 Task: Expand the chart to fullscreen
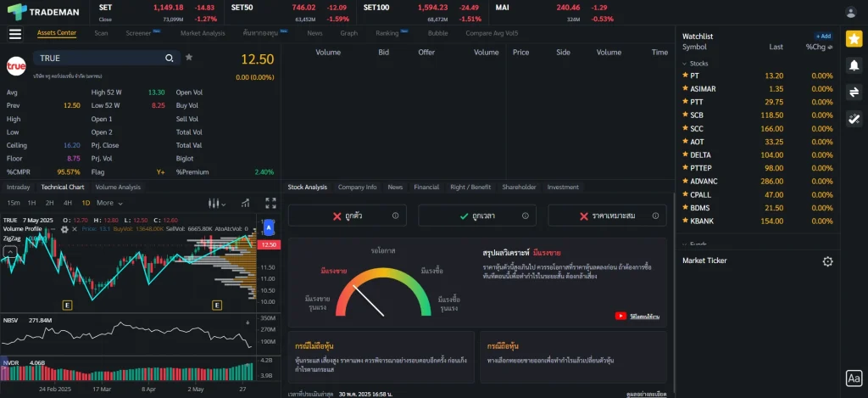(270, 203)
